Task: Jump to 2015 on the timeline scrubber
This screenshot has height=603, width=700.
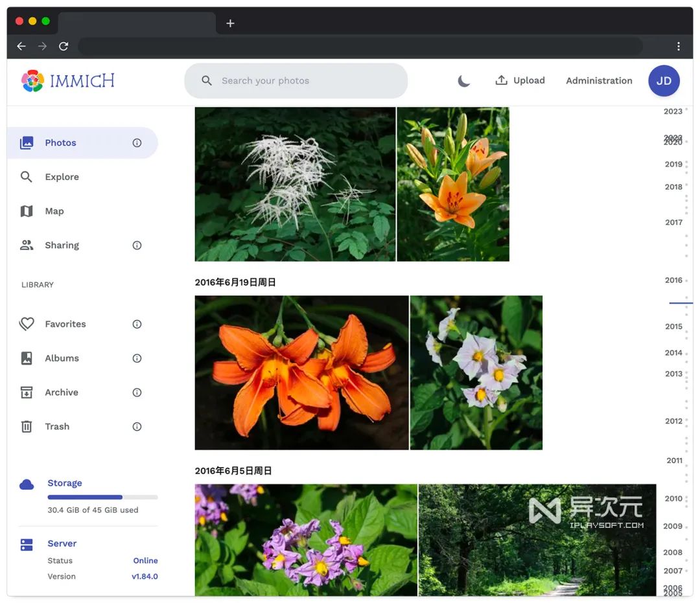Action: coord(673,326)
